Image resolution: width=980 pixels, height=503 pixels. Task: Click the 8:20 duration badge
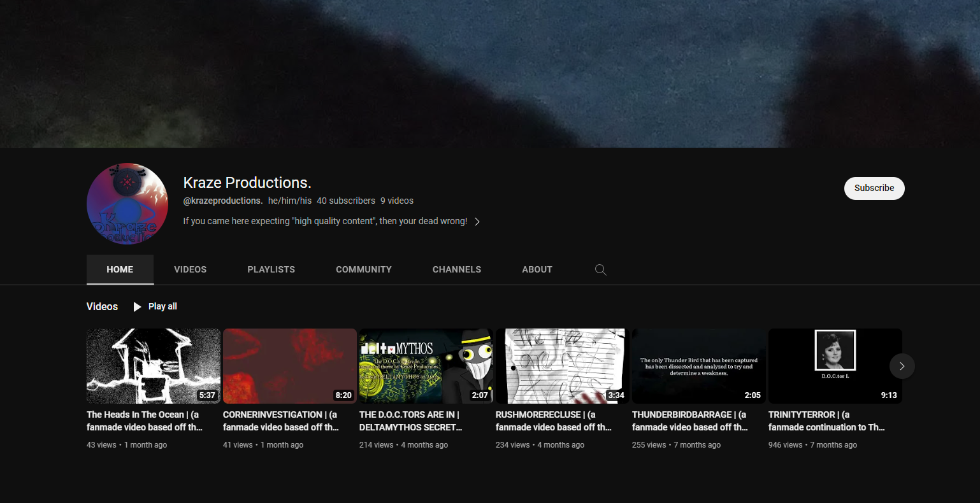[x=343, y=395]
